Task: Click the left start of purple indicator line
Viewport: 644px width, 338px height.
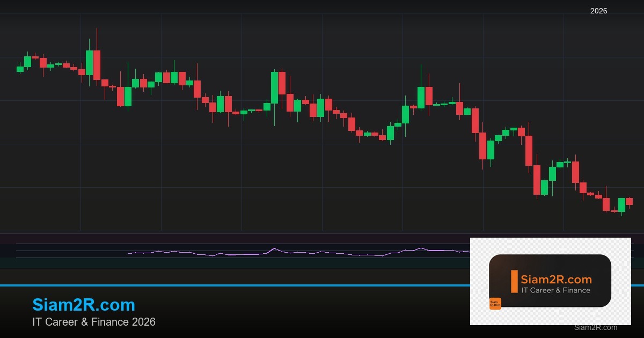Action: pyautogui.click(x=129, y=253)
